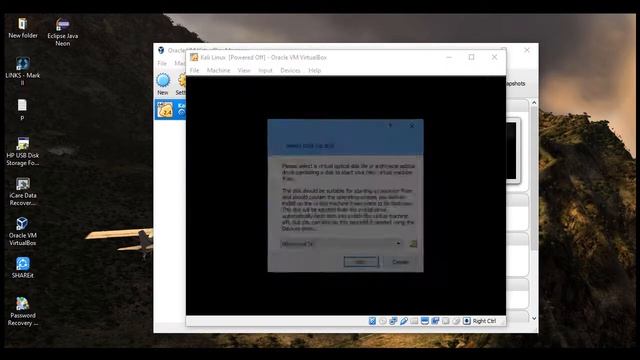
Task: Click the Cancel button in the disk dialog
Action: click(400, 262)
